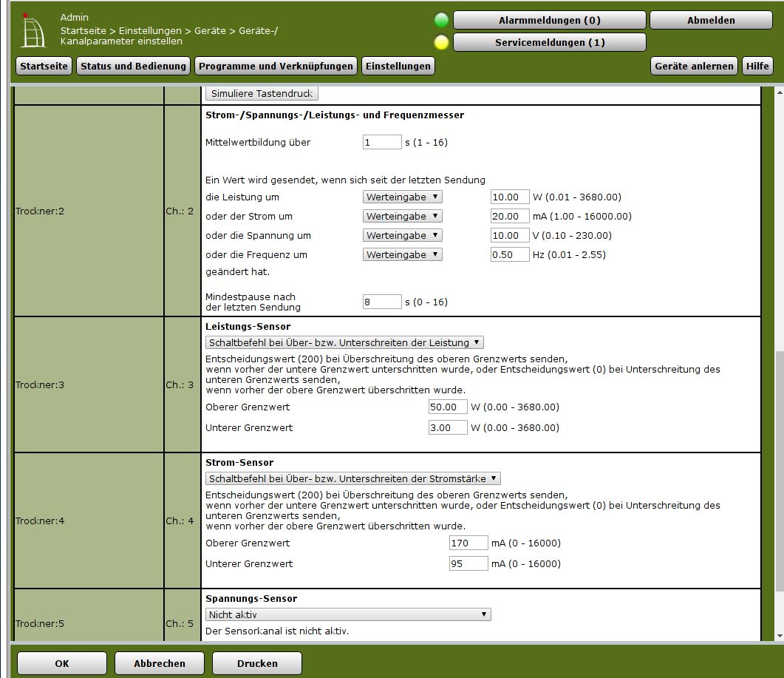Click Trockner:2 channel name

click(x=40, y=211)
